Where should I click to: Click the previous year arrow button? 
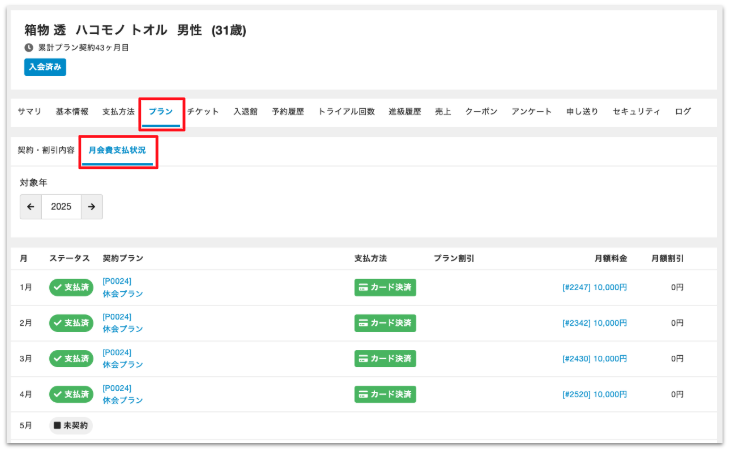tap(31, 207)
